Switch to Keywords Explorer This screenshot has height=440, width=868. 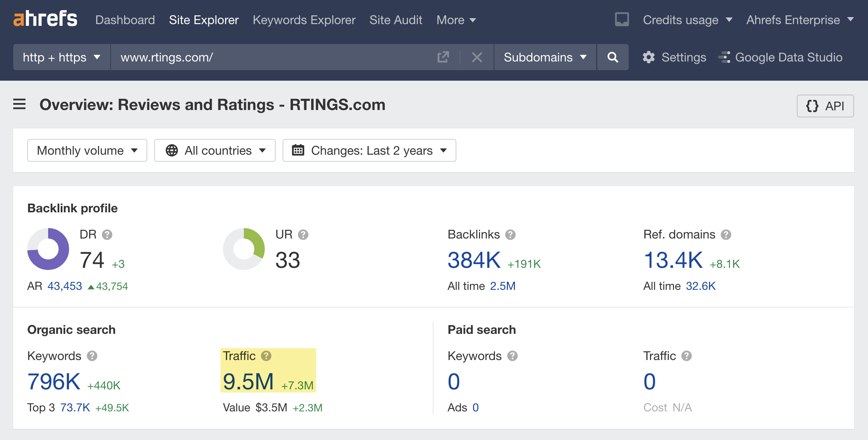304,20
